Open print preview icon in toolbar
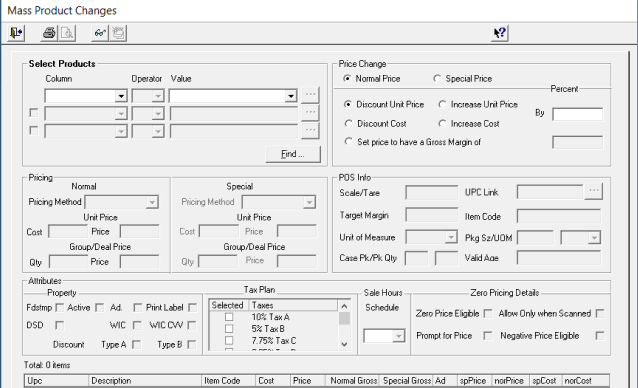 (67, 33)
